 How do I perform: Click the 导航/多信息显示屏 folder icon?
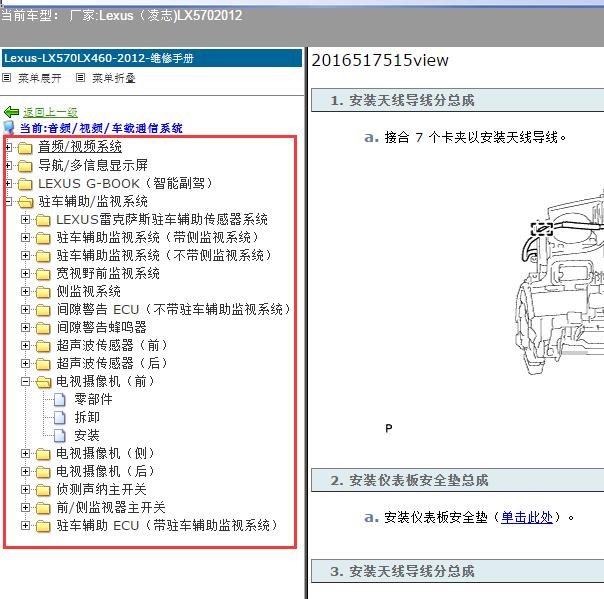tap(25, 166)
